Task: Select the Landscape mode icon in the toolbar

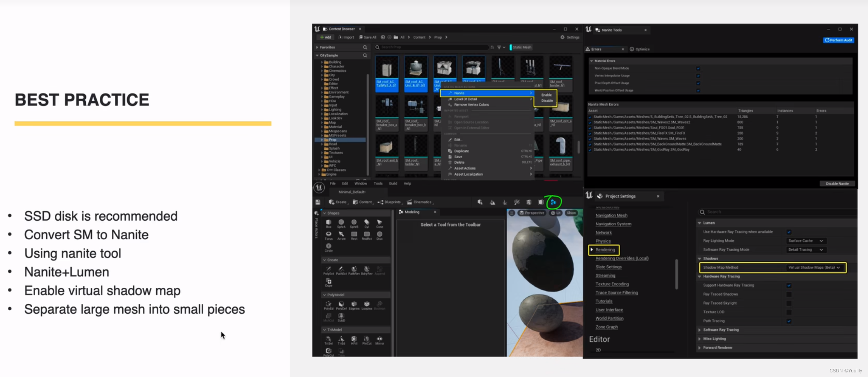Action: 493,202
